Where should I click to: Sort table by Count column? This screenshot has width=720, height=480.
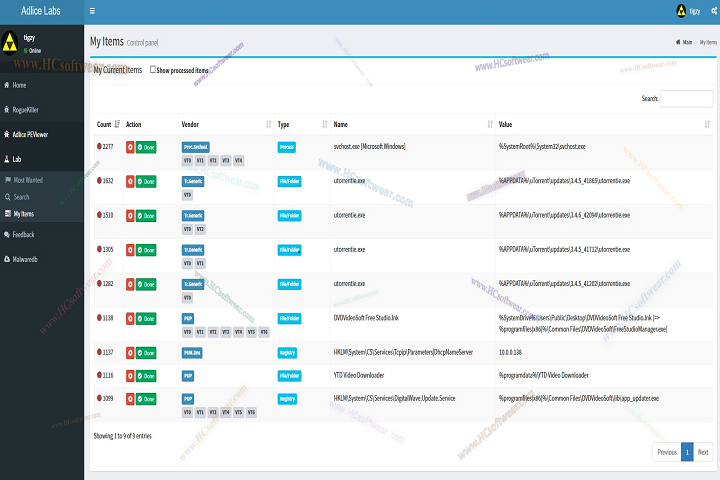pos(118,124)
